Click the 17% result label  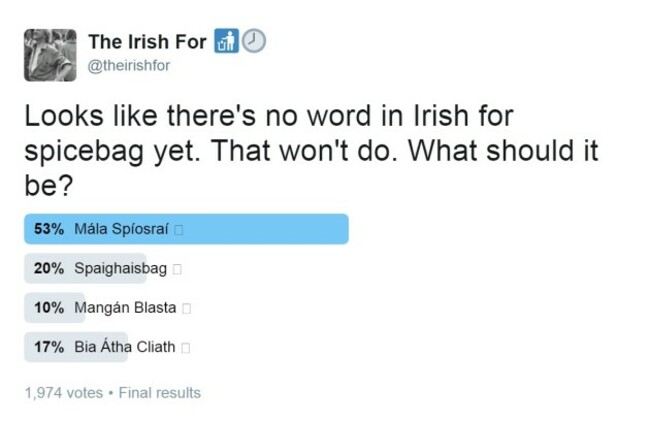tap(49, 347)
